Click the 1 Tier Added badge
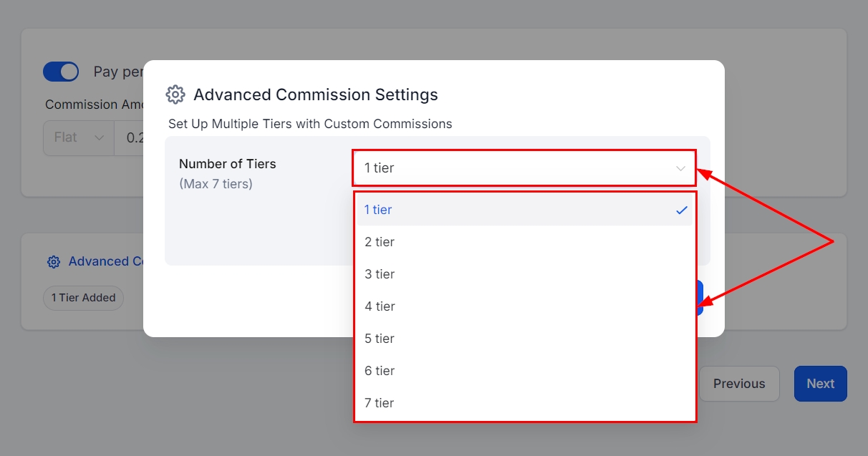This screenshot has height=456, width=868. pyautogui.click(x=83, y=298)
